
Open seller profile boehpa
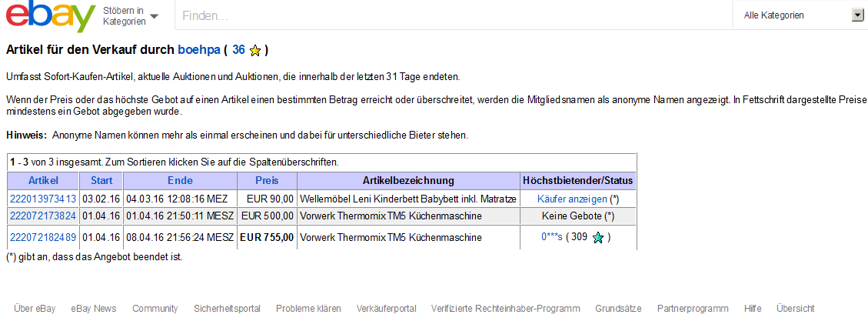pos(198,50)
